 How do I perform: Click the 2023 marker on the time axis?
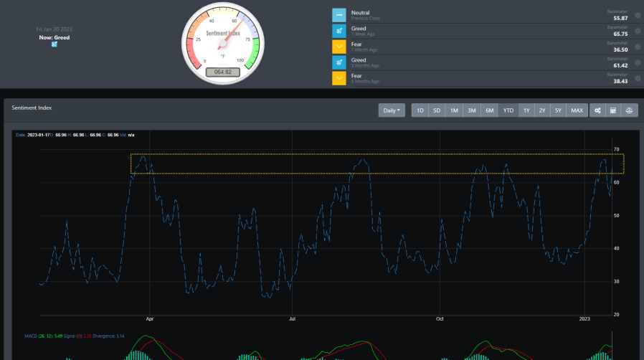(584, 319)
